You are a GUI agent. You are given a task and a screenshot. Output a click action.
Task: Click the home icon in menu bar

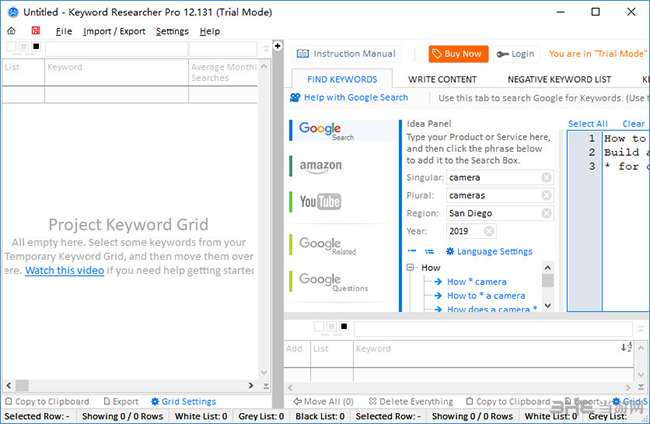point(11,31)
